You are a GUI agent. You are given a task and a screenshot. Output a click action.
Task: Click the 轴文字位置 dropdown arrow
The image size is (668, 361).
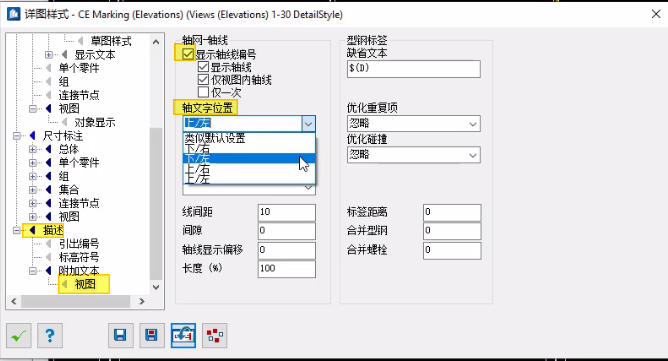pyautogui.click(x=308, y=124)
